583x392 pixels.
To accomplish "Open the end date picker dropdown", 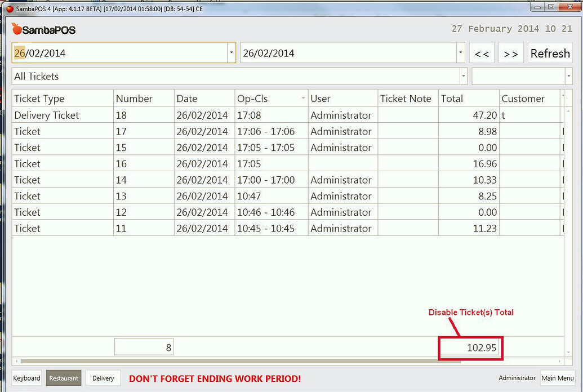I will (x=460, y=51).
